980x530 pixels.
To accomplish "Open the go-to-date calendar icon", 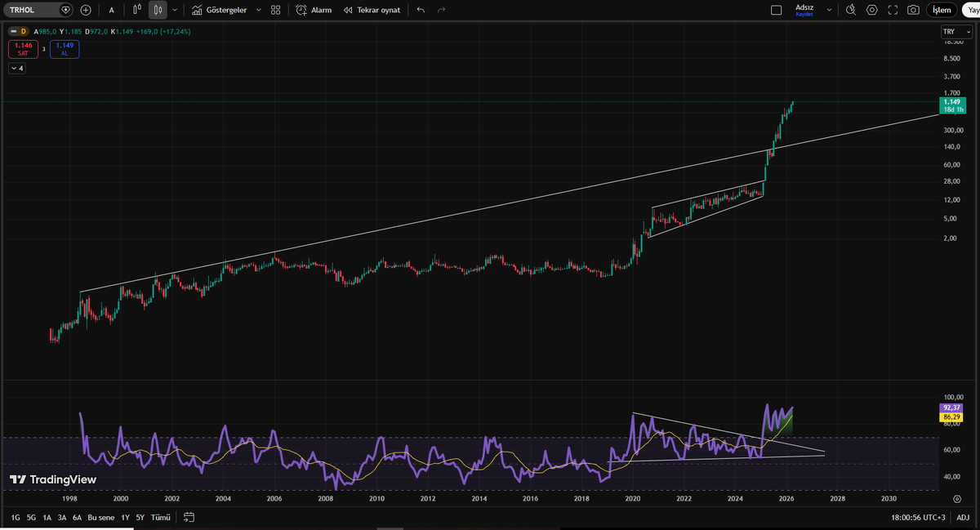I will coord(189,517).
